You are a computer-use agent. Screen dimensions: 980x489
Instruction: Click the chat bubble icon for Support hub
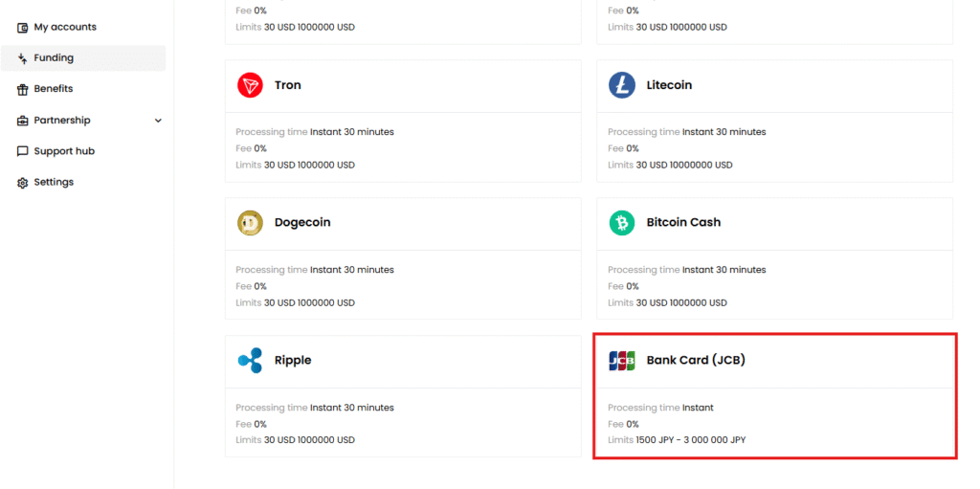[x=23, y=151]
